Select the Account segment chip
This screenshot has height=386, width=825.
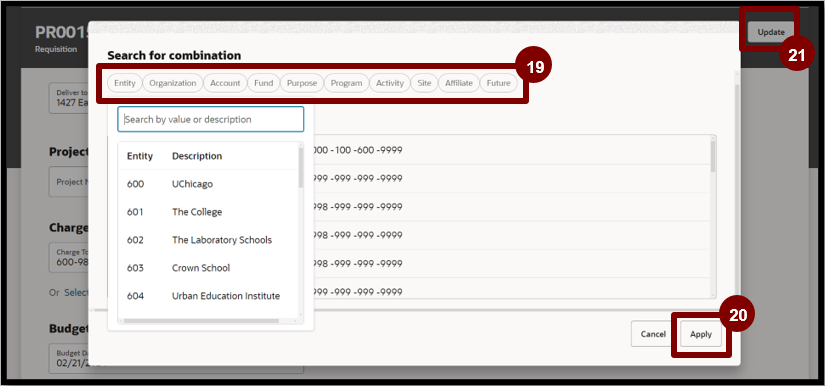point(225,83)
